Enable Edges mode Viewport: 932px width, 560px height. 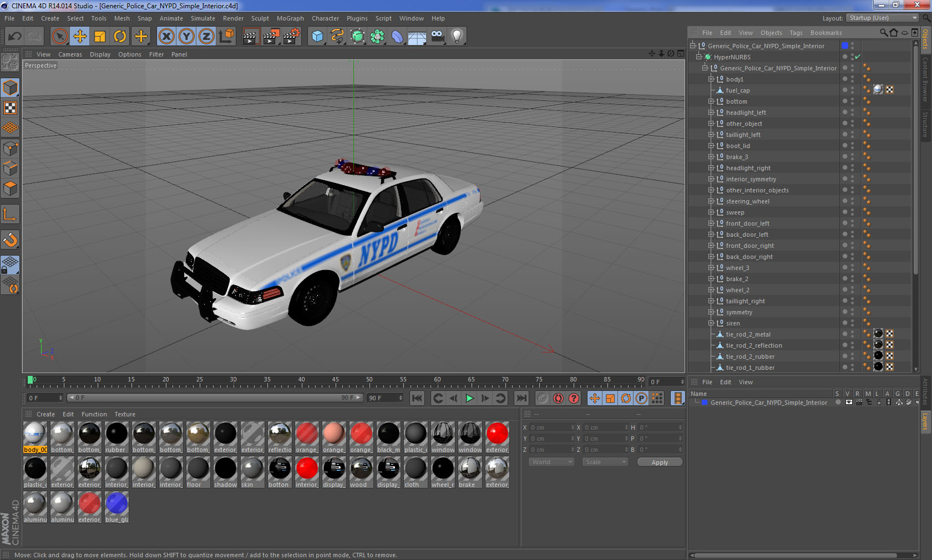(10, 169)
